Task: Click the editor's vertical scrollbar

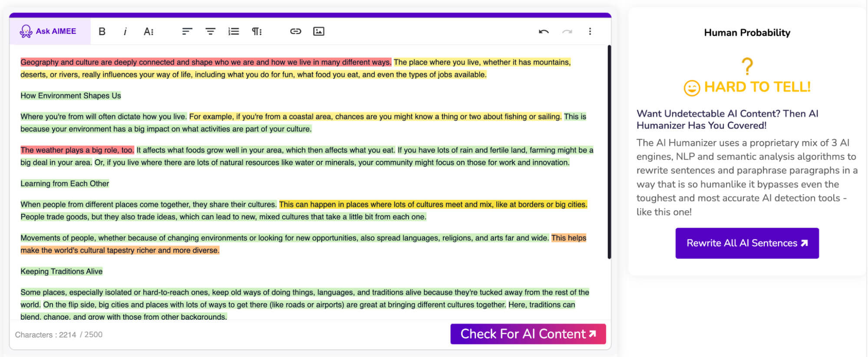Action: (609, 152)
